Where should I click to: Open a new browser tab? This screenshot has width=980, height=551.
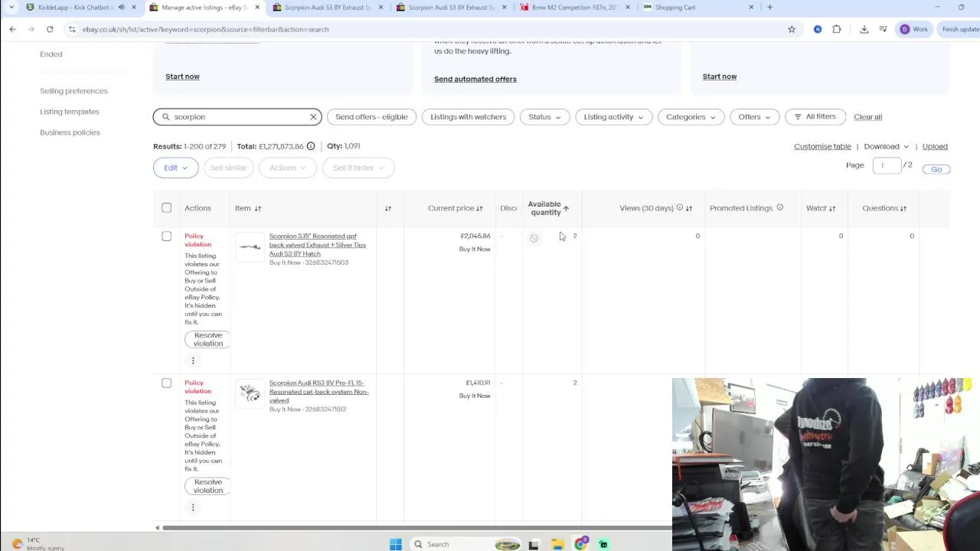pos(769,8)
